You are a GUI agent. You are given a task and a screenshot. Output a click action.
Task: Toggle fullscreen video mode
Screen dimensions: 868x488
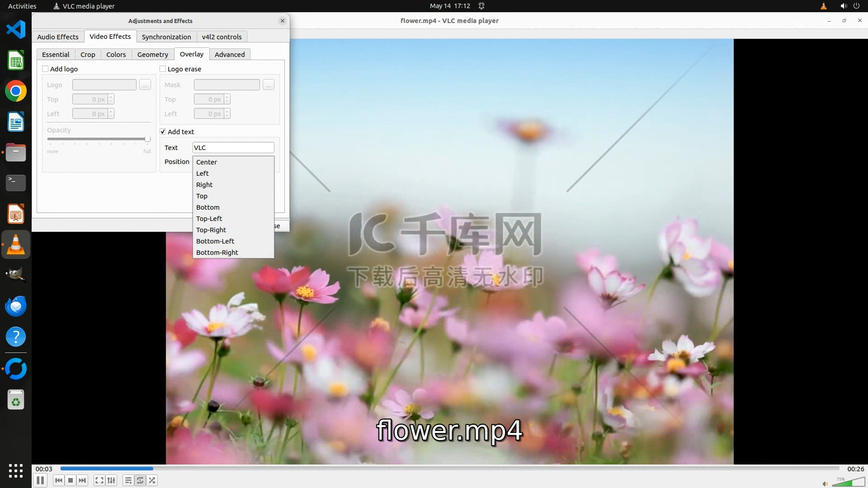(99, 480)
